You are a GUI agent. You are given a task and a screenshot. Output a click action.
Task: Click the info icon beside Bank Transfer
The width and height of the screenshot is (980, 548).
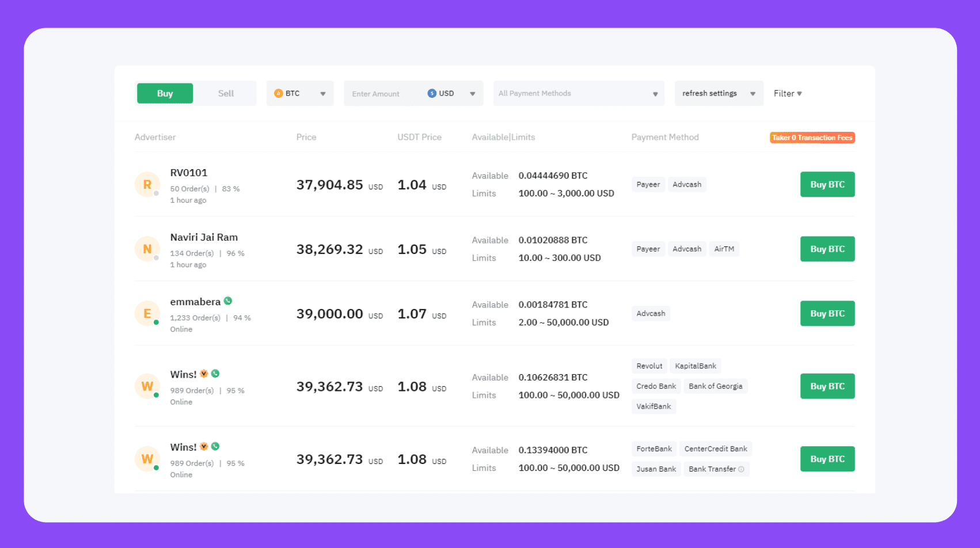tap(741, 469)
